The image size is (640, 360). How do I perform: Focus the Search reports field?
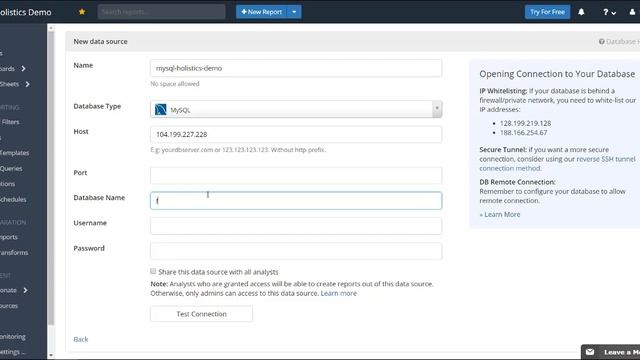click(x=161, y=12)
